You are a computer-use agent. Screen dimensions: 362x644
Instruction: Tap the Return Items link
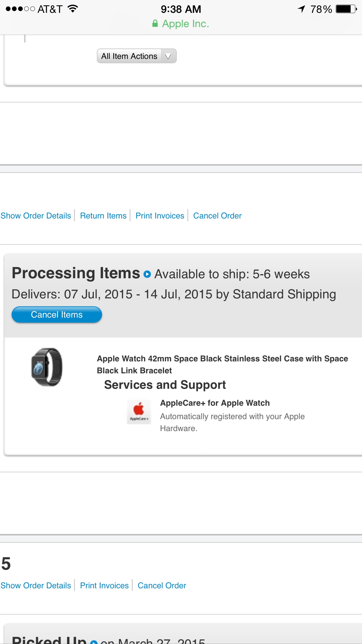click(103, 216)
